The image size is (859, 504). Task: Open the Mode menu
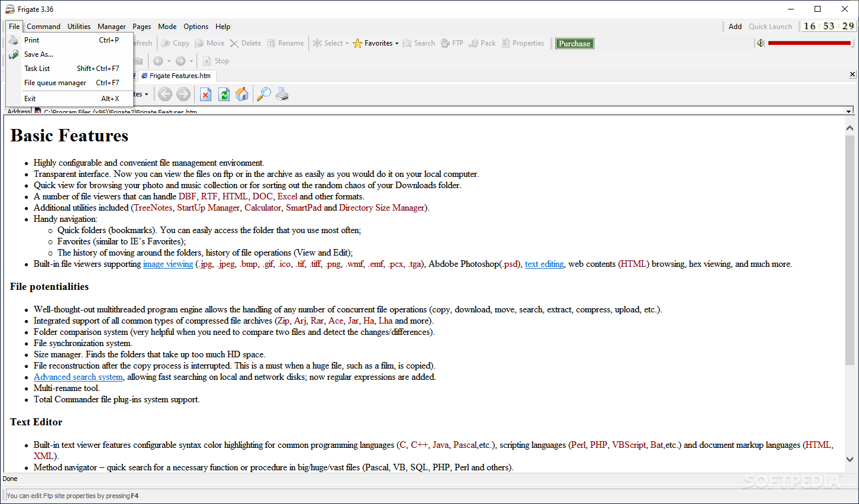click(x=167, y=27)
